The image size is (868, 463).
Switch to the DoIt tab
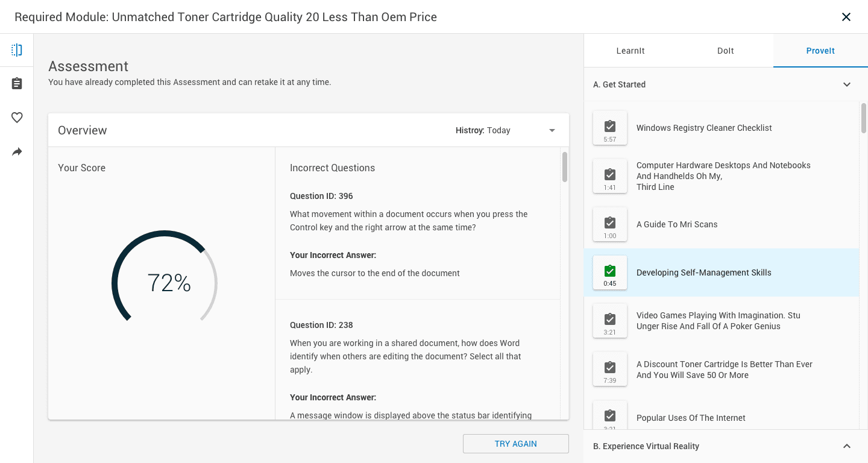(726, 51)
